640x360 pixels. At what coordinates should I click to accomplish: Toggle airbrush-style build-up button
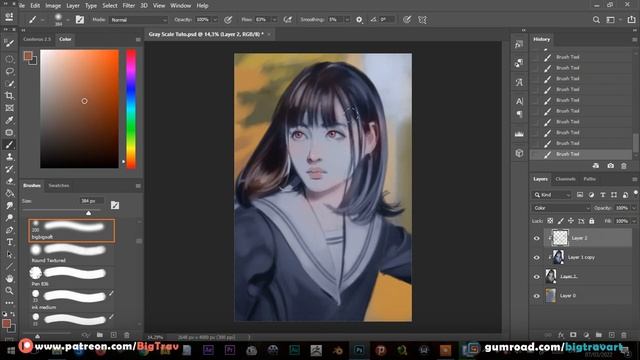pyautogui.click(x=288, y=20)
